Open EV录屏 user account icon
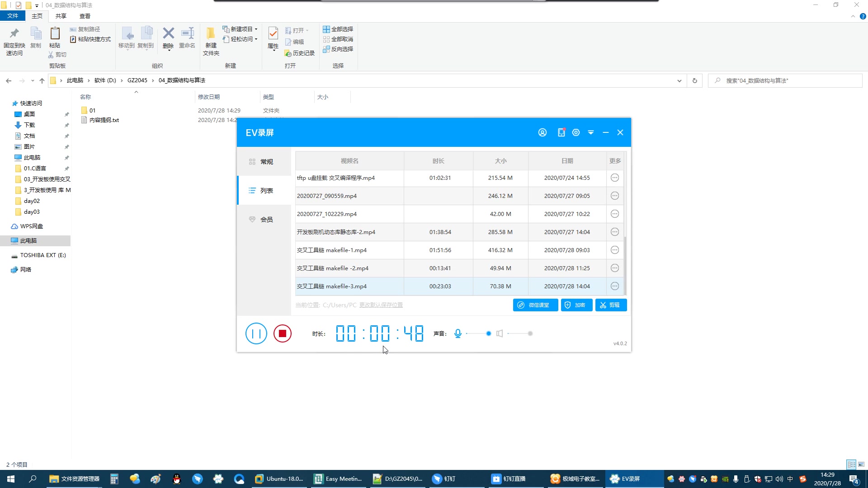Screen dimensions: 868x488 pos(542,132)
